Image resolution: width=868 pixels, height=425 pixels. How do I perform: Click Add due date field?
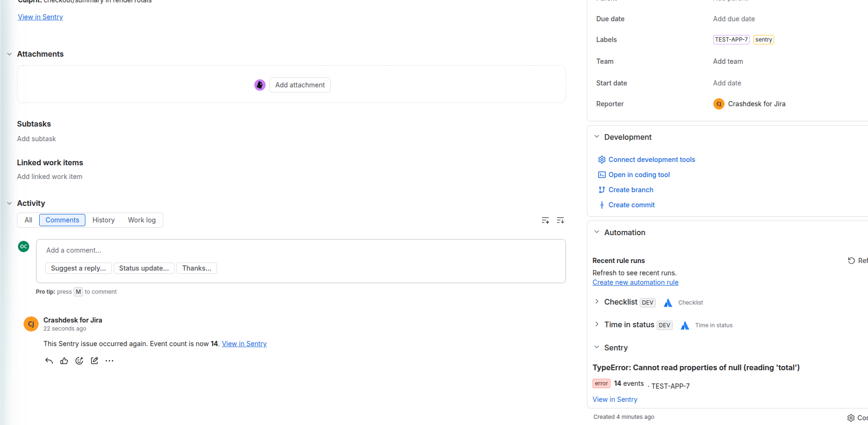734,19
